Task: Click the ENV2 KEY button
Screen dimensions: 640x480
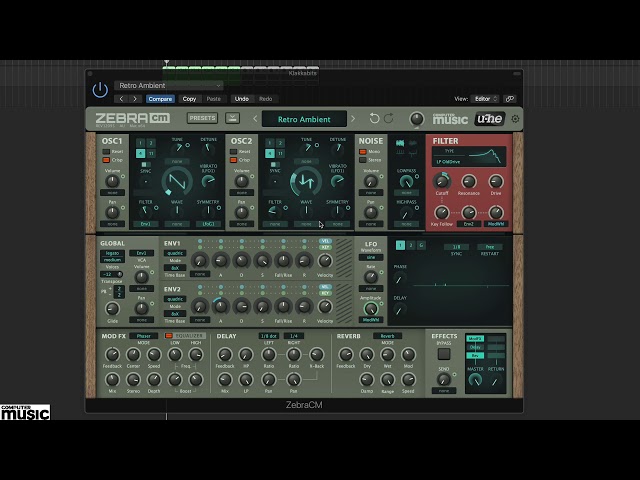Action: [325, 293]
